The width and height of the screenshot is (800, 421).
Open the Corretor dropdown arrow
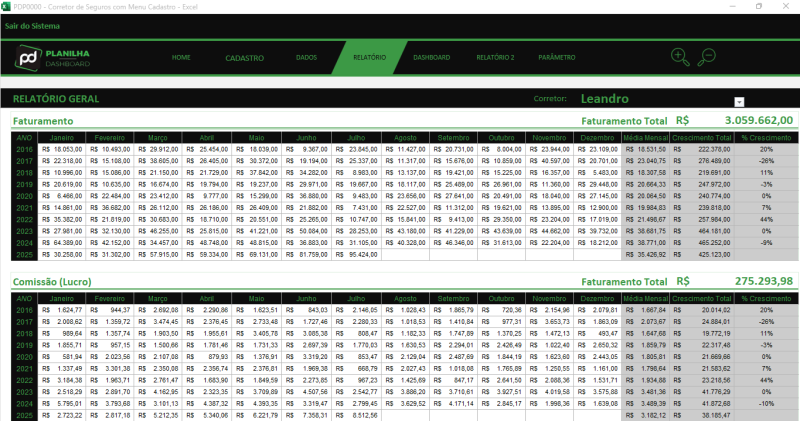(739, 102)
